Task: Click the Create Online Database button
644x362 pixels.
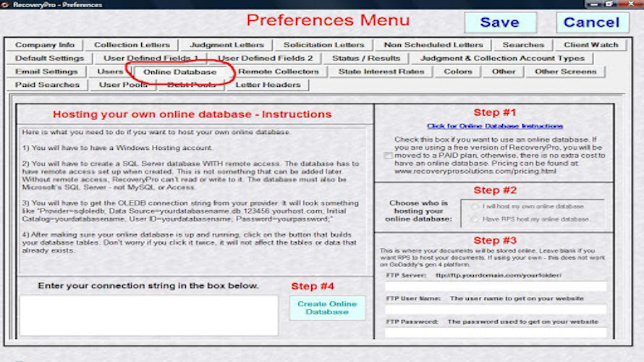Action: coord(327,308)
